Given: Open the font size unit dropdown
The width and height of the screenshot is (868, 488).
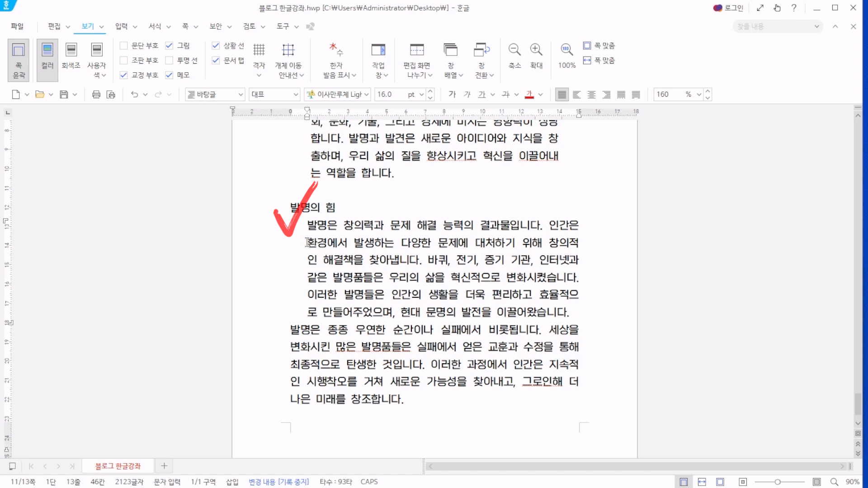Looking at the screenshot, I should tap(421, 94).
